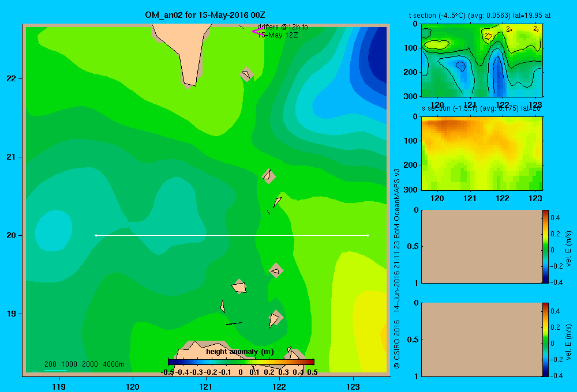
Task: Click the latitude 21 label on main map axis
Action: [x=11, y=157]
